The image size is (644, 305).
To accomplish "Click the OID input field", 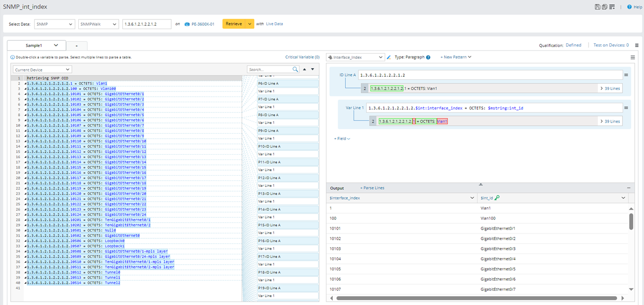I will click(146, 24).
